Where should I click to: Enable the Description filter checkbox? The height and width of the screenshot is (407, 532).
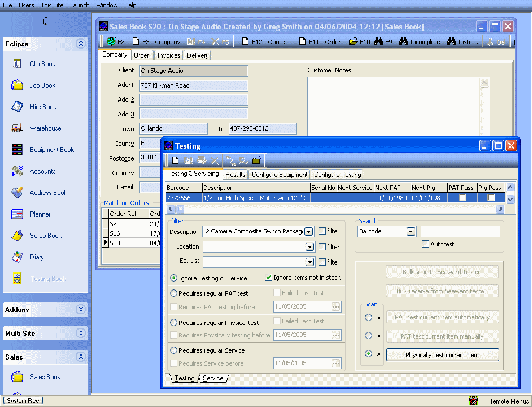pyautogui.click(x=322, y=231)
